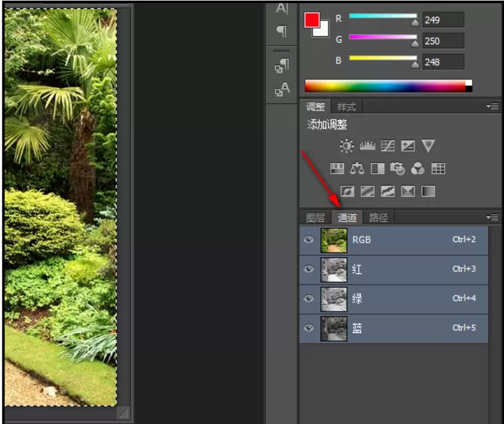Hide the 红 (Red) channel eye
Image resolution: width=504 pixels, height=424 pixels.
point(309,269)
